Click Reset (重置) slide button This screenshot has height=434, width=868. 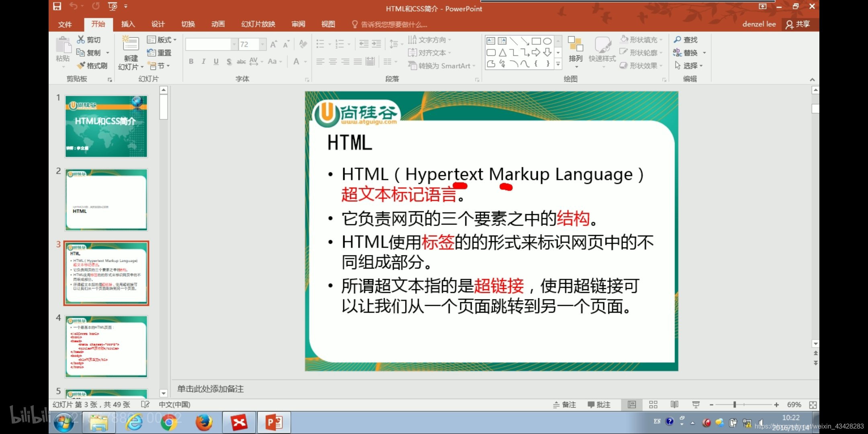click(159, 53)
